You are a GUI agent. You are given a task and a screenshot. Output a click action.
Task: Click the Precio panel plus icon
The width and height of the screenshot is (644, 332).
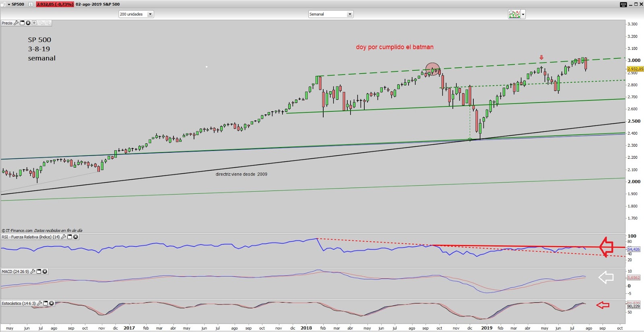click(34, 23)
